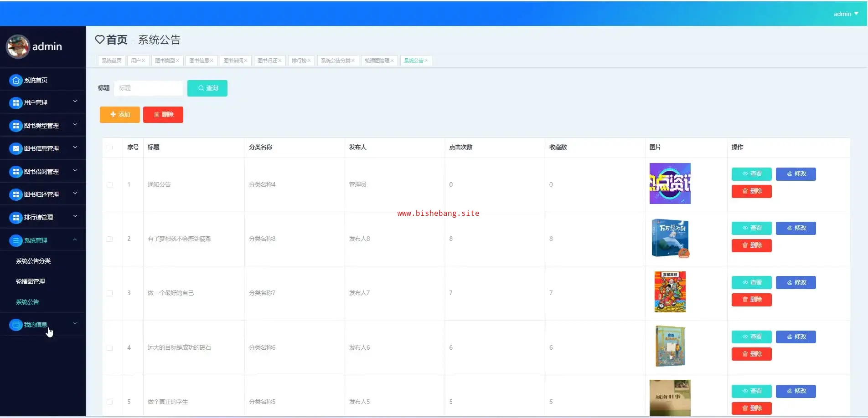Click the admin avatar picture
Image resolution: width=868 pixels, height=418 pixels.
[18, 46]
